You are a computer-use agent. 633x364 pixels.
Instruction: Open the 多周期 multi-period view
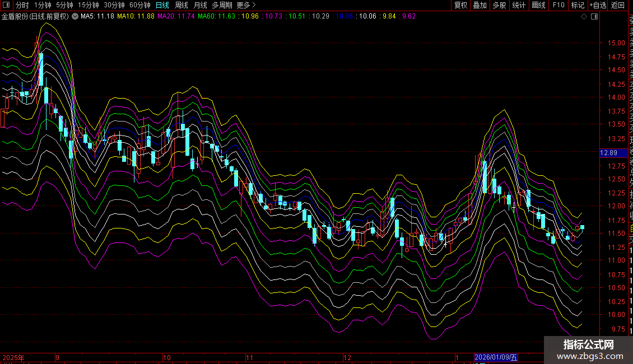(x=222, y=6)
